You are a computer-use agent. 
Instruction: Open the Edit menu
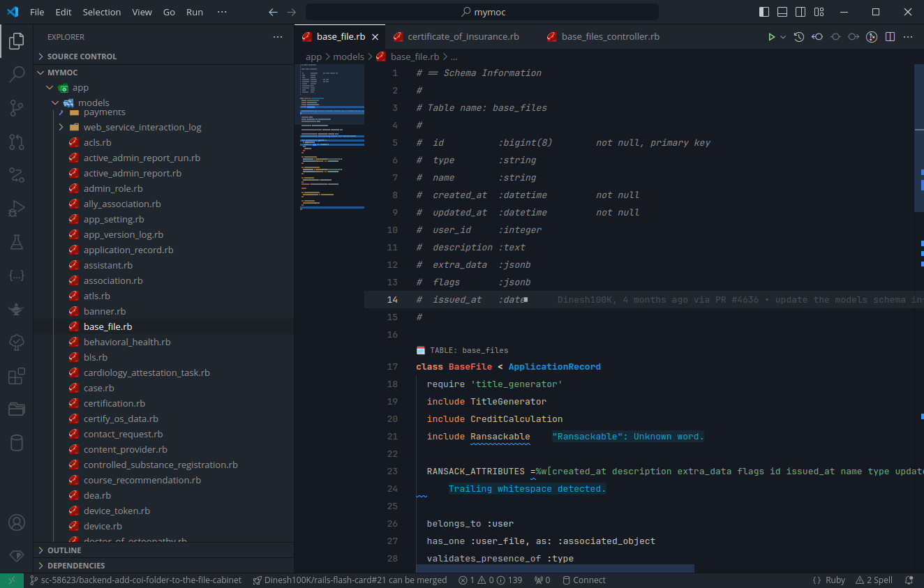[x=64, y=12]
